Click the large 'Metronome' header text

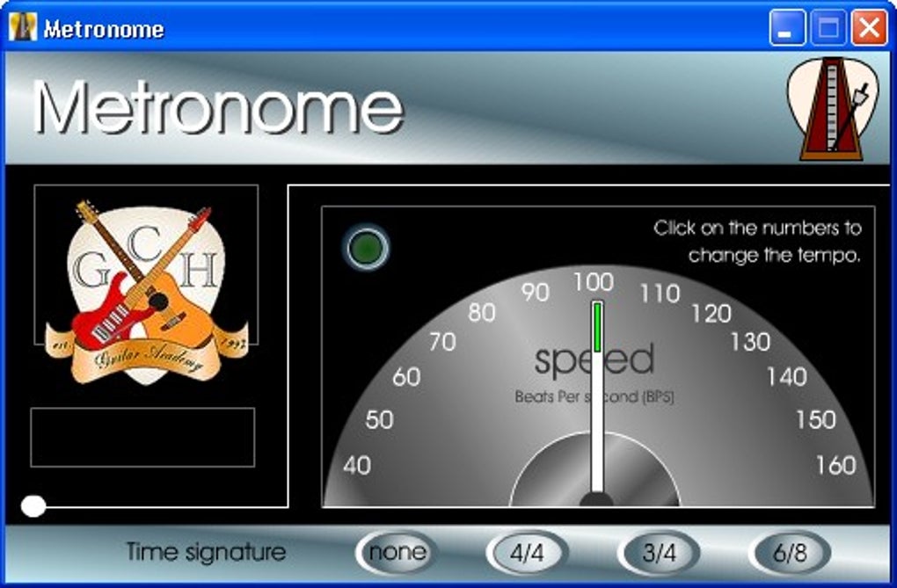pyautogui.click(x=218, y=107)
